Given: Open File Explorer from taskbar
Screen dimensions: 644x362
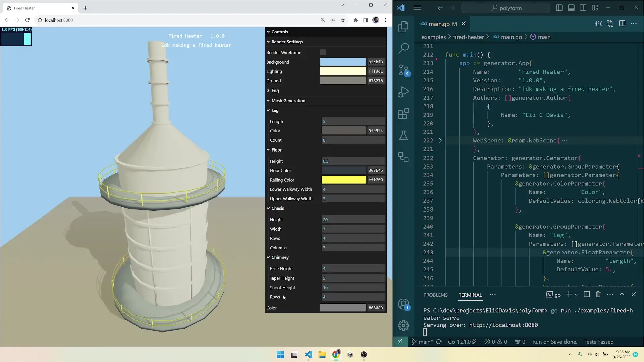Looking at the screenshot, I should coord(322,355).
